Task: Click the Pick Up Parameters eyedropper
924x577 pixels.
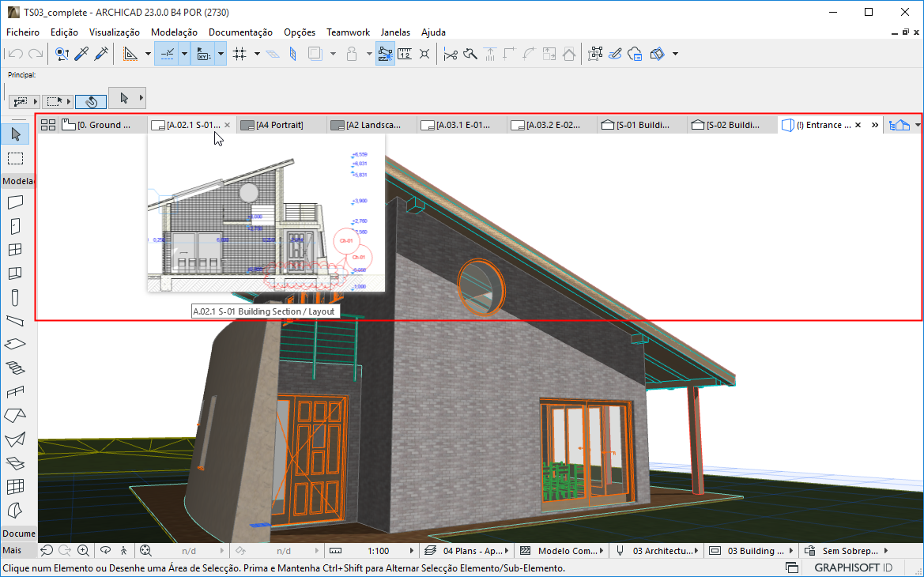Action: [x=81, y=54]
